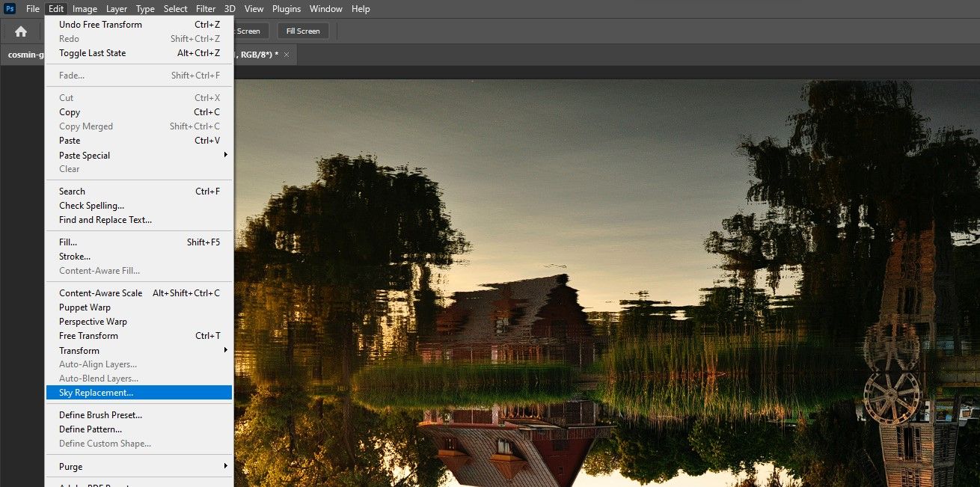Open the Plugins menu

coord(287,9)
